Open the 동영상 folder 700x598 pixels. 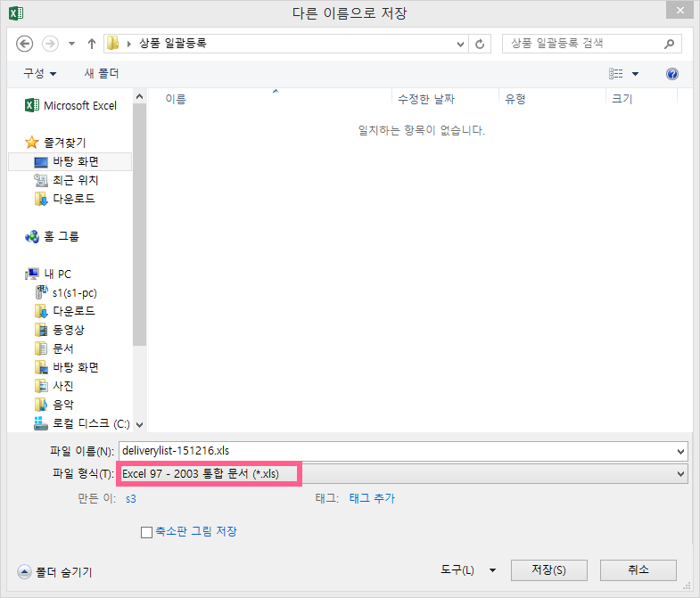(x=59, y=331)
